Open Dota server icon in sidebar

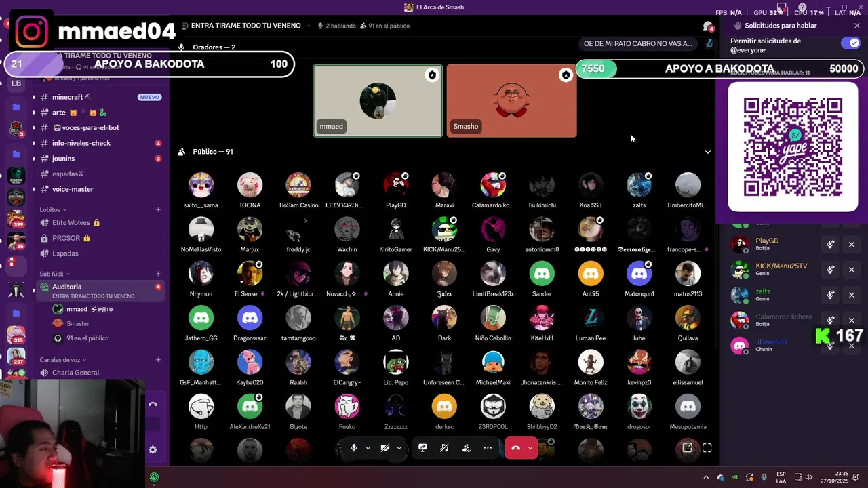click(16, 129)
